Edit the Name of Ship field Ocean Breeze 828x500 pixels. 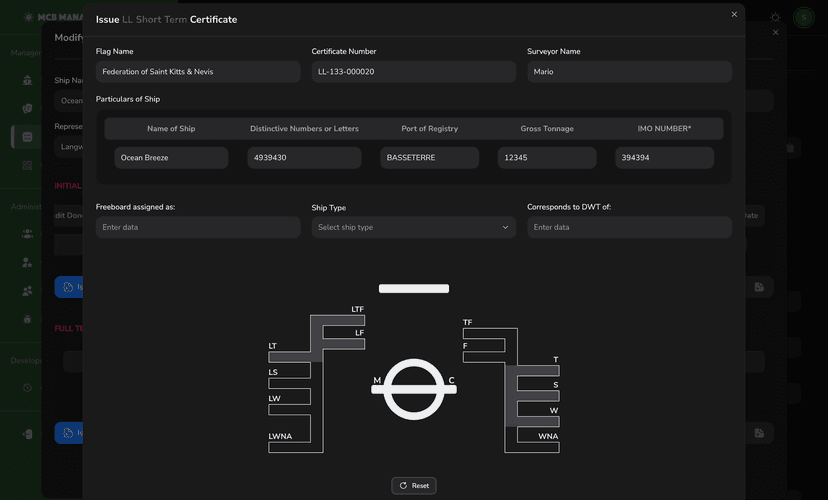click(171, 158)
